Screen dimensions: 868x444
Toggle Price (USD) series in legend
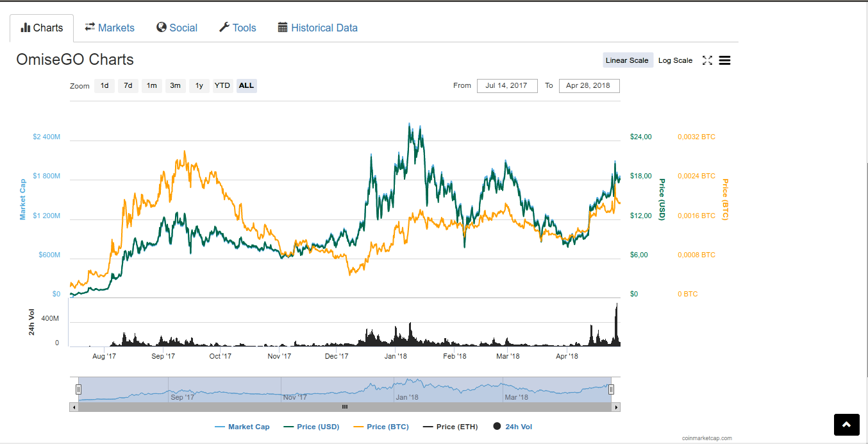311,427
